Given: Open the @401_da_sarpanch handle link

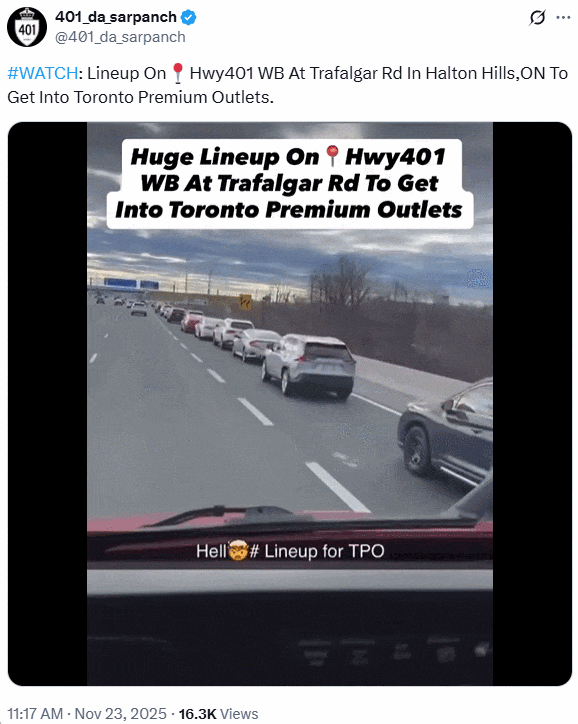Looking at the screenshot, I should pos(120,37).
